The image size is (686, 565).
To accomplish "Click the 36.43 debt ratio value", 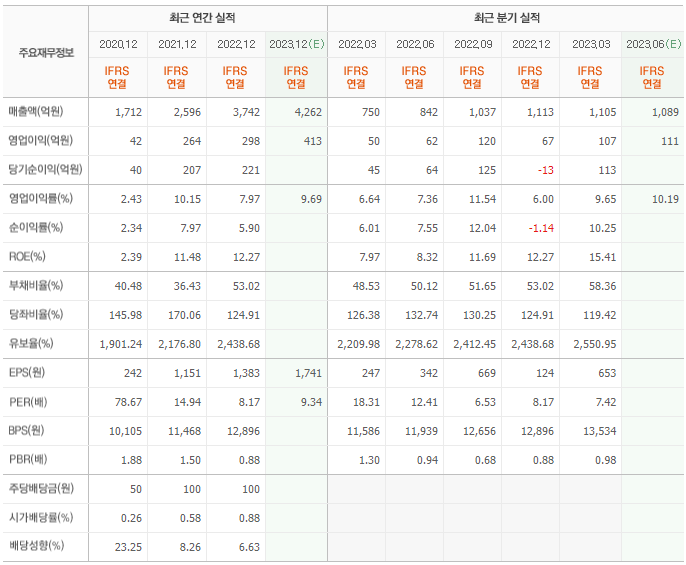I will coord(187,286).
